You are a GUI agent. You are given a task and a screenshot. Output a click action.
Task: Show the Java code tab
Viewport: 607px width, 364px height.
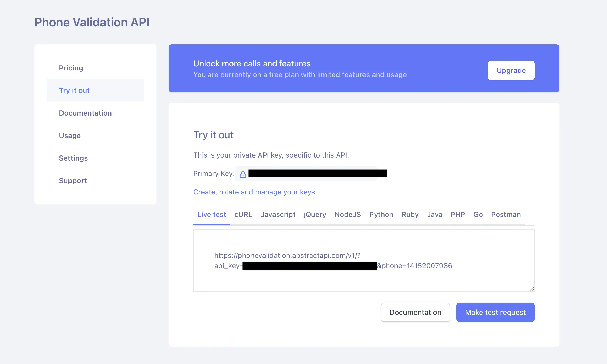click(434, 214)
